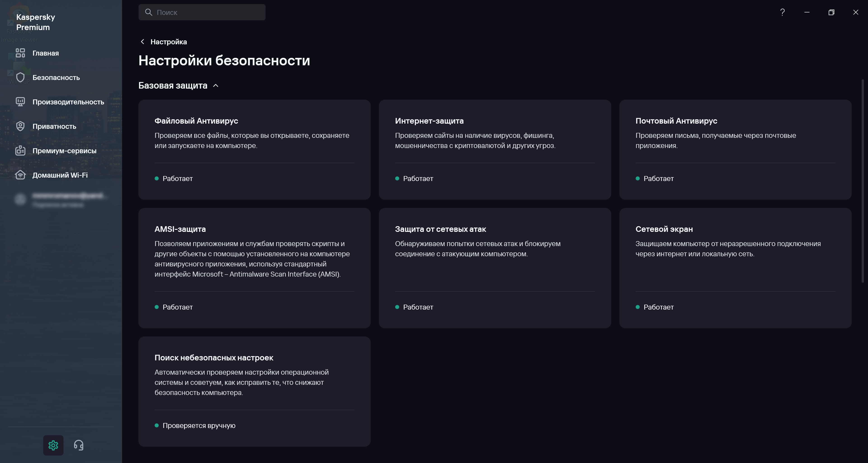Image resolution: width=868 pixels, height=463 pixels.
Task: Click the Производительность monitor icon
Action: [x=20, y=102]
